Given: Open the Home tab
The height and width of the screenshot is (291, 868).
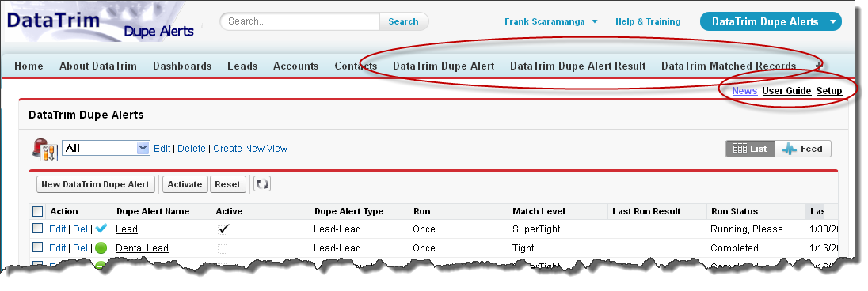Looking at the screenshot, I should pos(29,66).
